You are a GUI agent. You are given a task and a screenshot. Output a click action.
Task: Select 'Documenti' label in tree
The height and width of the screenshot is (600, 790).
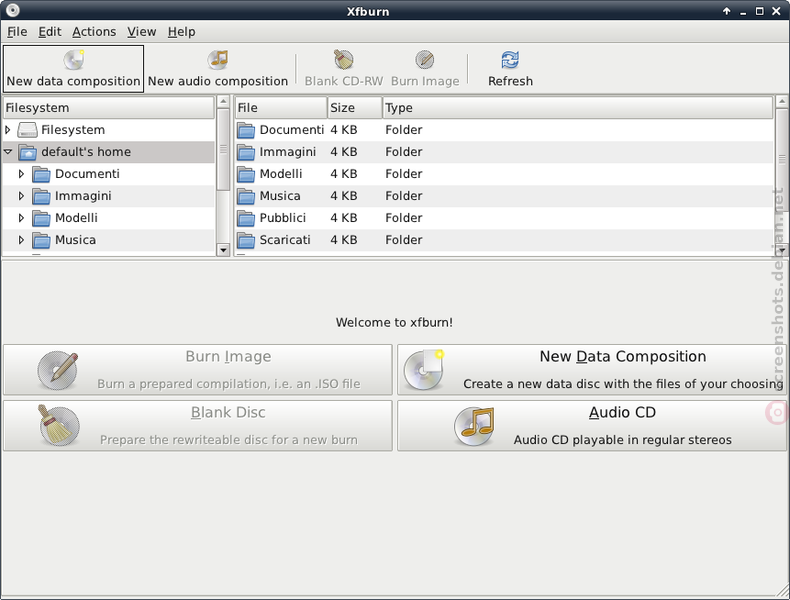(x=87, y=174)
